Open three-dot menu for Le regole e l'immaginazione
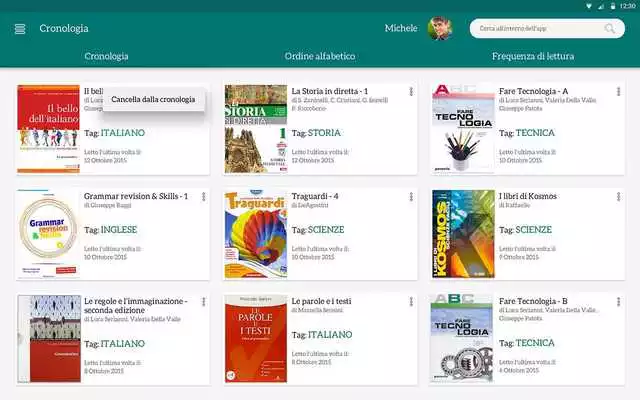 coord(203,302)
